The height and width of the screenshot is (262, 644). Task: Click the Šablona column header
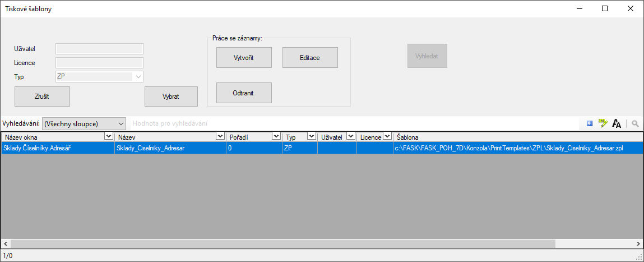504,137
